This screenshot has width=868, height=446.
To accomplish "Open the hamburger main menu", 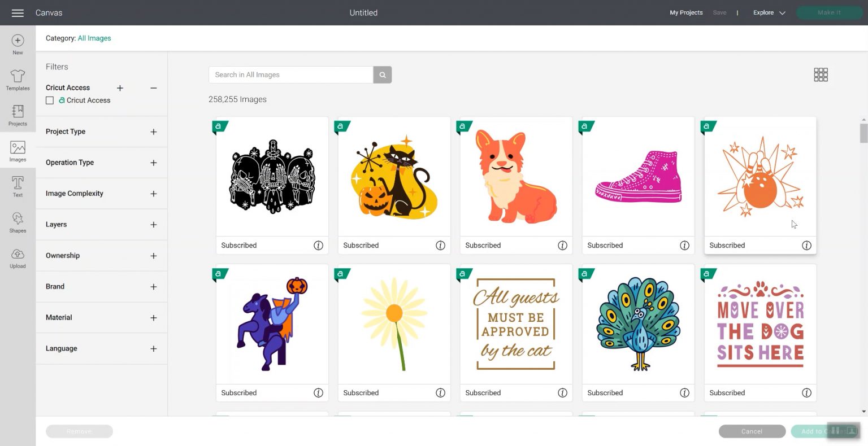I will point(18,12).
